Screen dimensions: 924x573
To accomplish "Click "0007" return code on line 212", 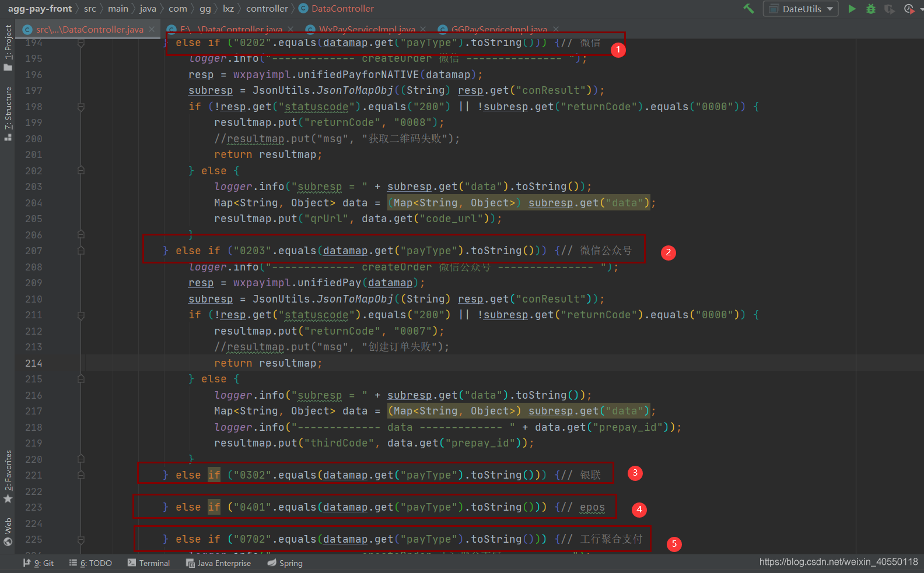I will pos(413,331).
